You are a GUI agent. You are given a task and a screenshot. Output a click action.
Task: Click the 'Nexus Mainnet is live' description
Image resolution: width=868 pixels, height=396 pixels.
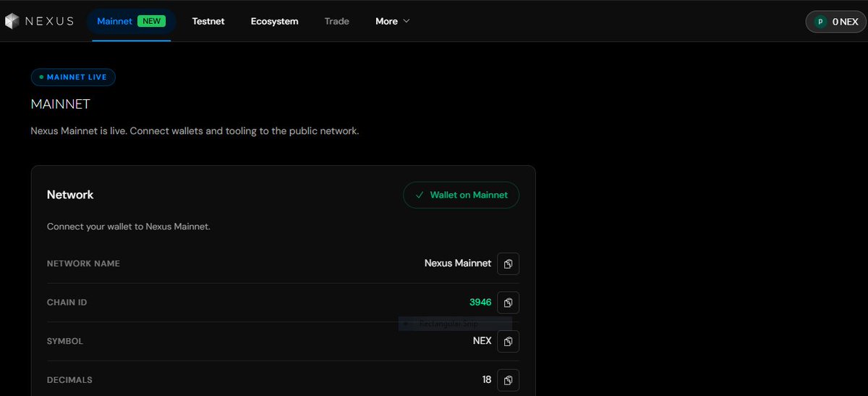click(x=195, y=132)
